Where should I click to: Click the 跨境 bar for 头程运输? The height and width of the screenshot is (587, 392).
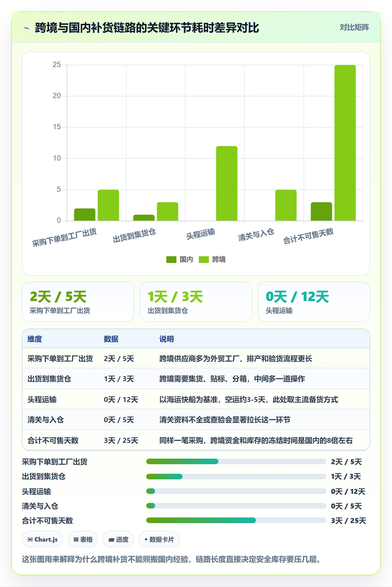pyautogui.click(x=227, y=183)
